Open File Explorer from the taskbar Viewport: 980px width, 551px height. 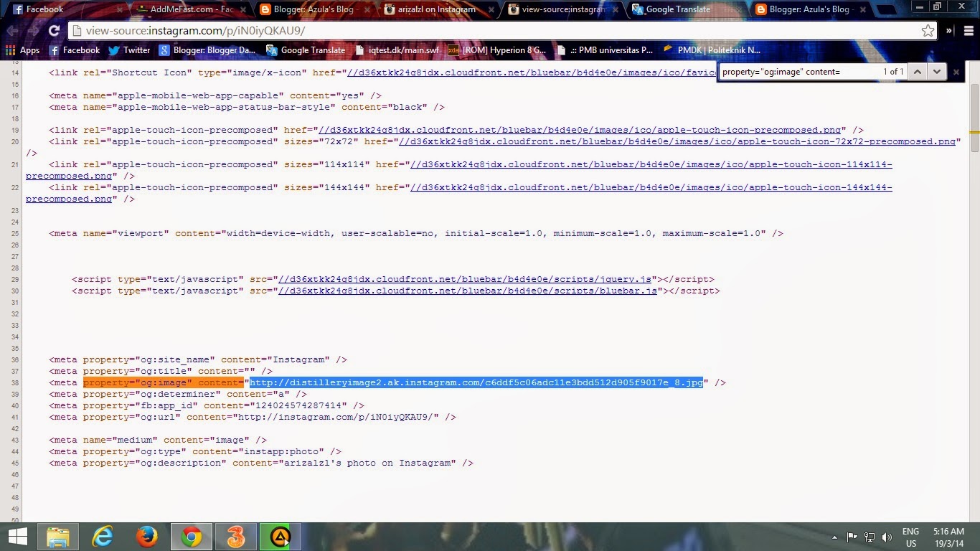[58, 537]
